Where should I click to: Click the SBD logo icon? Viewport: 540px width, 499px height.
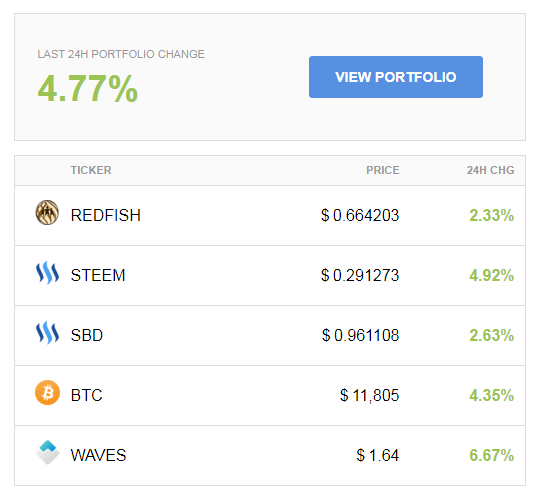point(48,333)
